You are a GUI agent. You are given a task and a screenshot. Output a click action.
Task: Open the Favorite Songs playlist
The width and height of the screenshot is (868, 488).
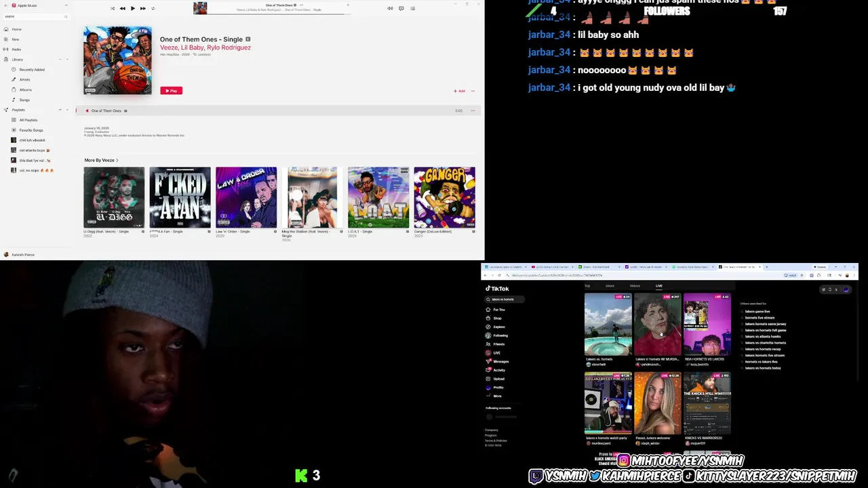pyautogui.click(x=31, y=130)
